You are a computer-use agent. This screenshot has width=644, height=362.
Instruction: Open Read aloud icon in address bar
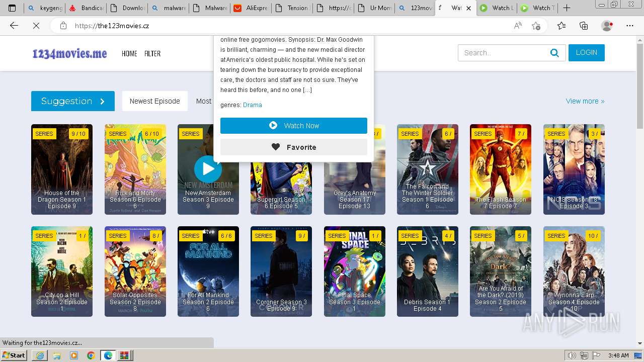click(518, 26)
